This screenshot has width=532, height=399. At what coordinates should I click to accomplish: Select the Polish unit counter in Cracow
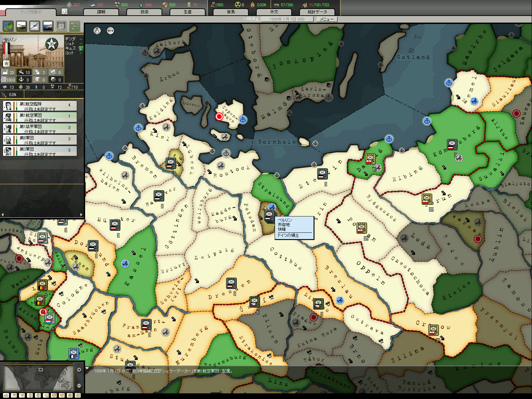pyautogui.click(x=433, y=330)
